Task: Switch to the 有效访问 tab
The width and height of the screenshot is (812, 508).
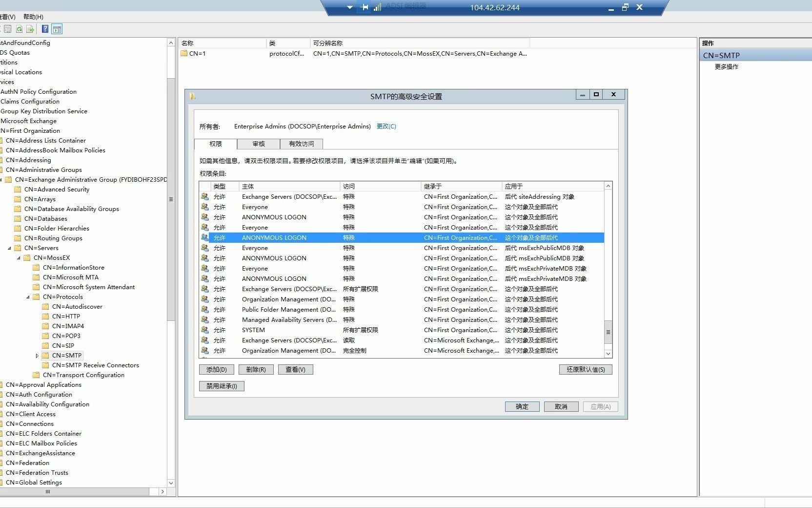Action: coord(301,144)
